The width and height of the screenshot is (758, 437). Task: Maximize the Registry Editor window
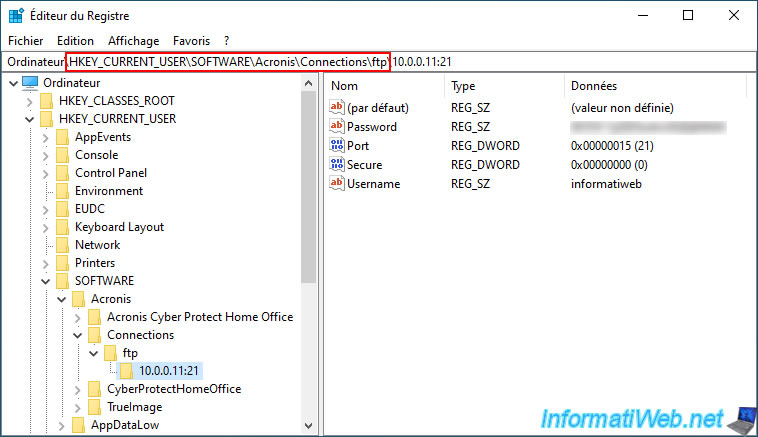[x=688, y=15]
